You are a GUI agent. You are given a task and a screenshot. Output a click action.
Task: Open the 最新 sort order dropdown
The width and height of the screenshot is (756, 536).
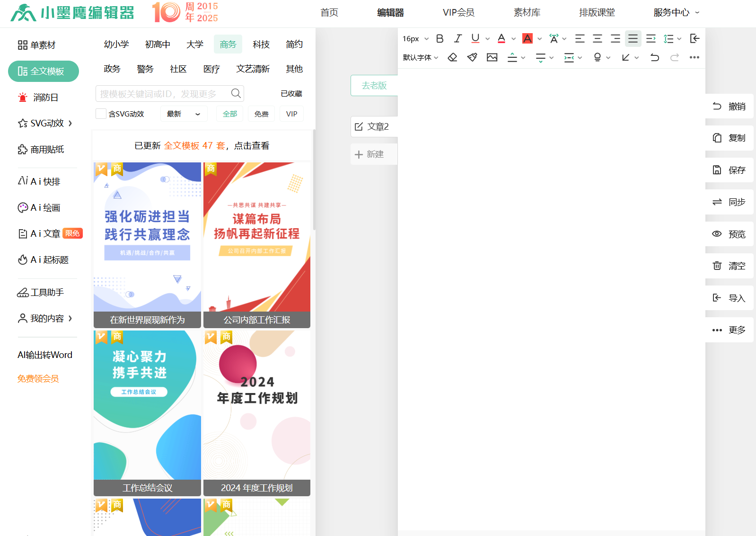tap(184, 114)
